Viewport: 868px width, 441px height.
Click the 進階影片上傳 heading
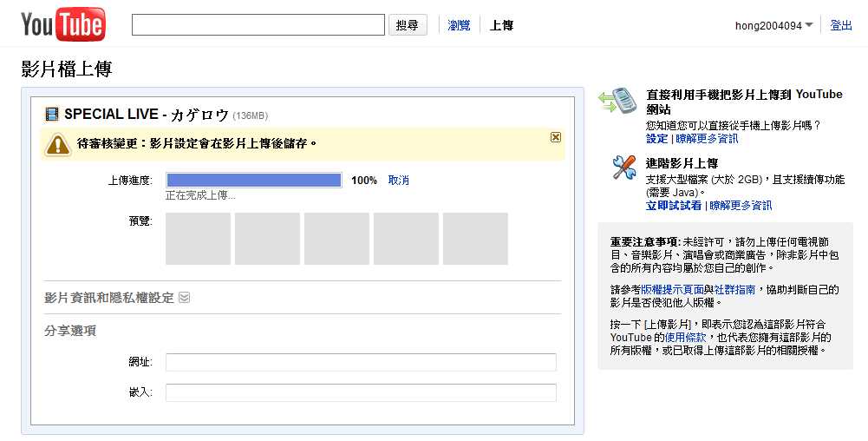point(682,163)
